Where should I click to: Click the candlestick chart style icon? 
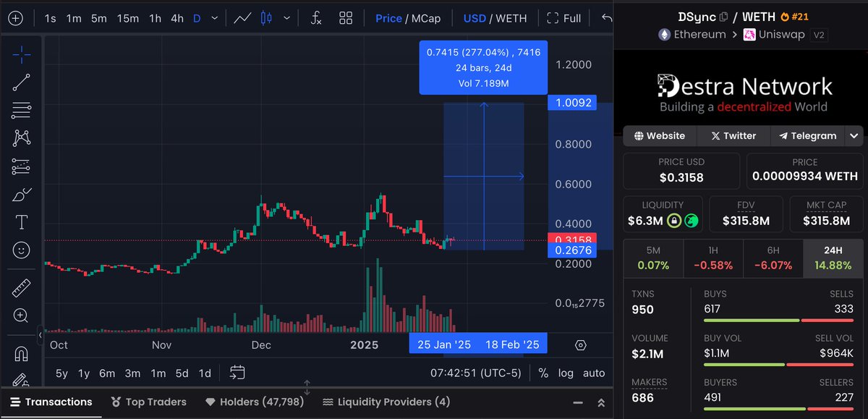[x=266, y=18]
